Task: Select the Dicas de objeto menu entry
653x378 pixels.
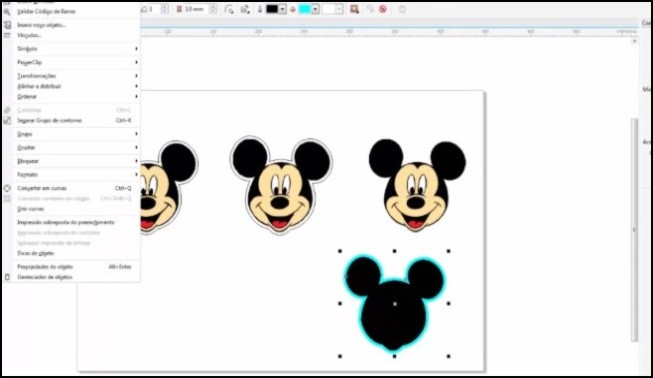Action: click(35, 253)
